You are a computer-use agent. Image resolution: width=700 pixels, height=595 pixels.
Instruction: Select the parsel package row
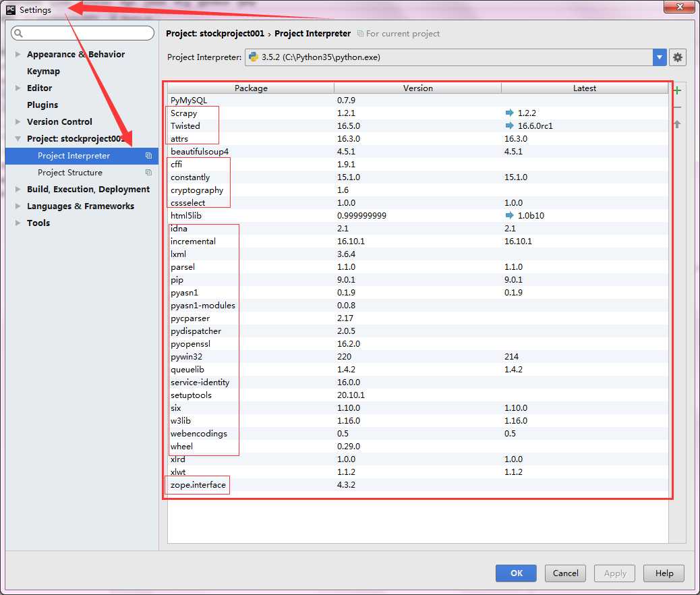tap(418, 266)
